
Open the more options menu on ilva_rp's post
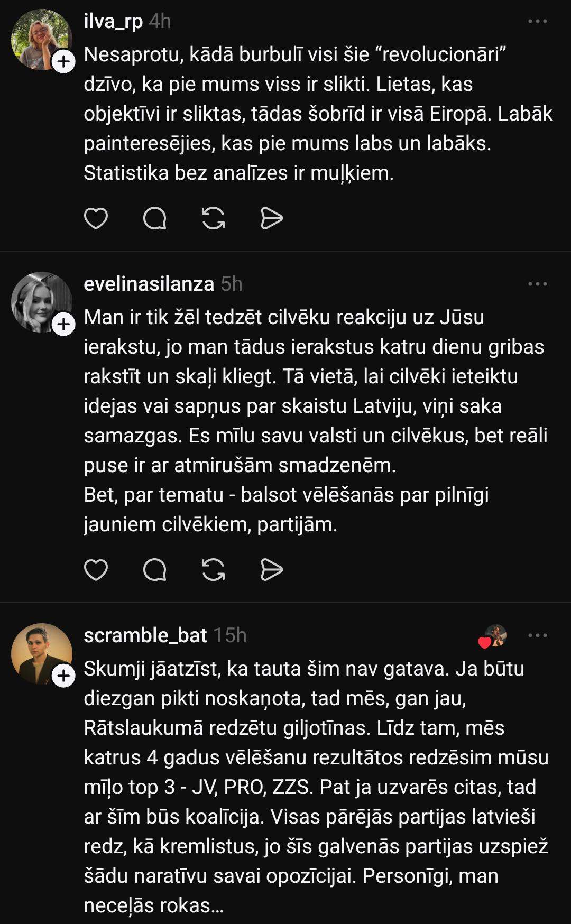coord(537,21)
